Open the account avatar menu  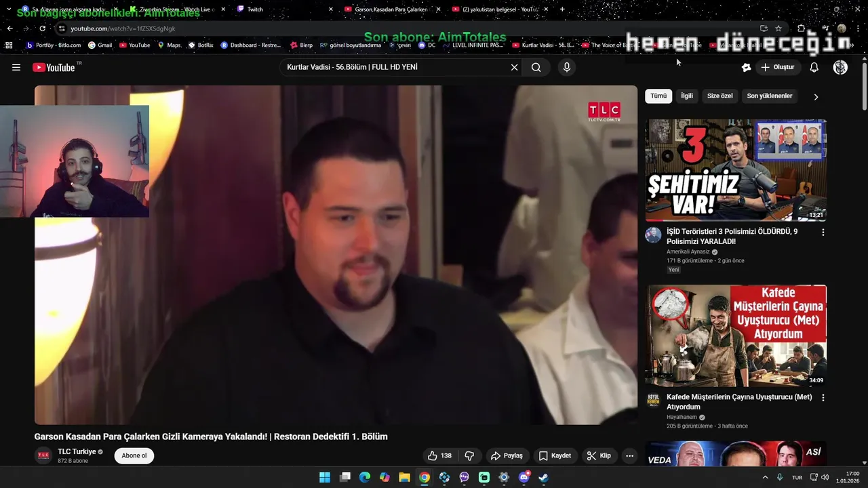840,67
